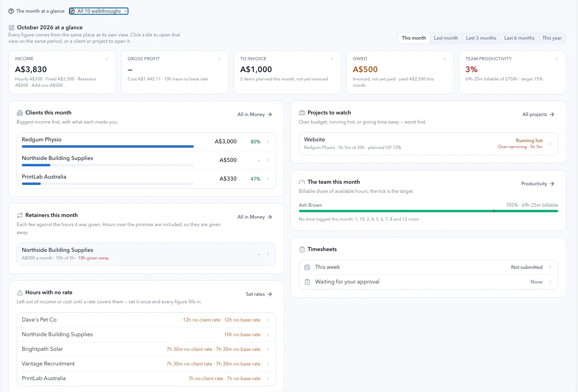
Task: Click the clipboard icon beside 'Timesheets' heading
Action: (302, 249)
